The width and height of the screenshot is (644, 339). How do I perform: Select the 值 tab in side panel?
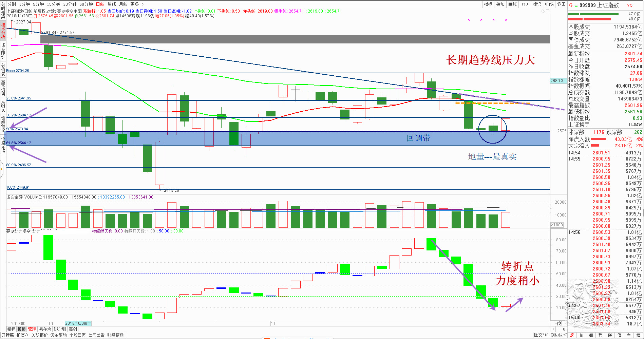click(x=620, y=335)
